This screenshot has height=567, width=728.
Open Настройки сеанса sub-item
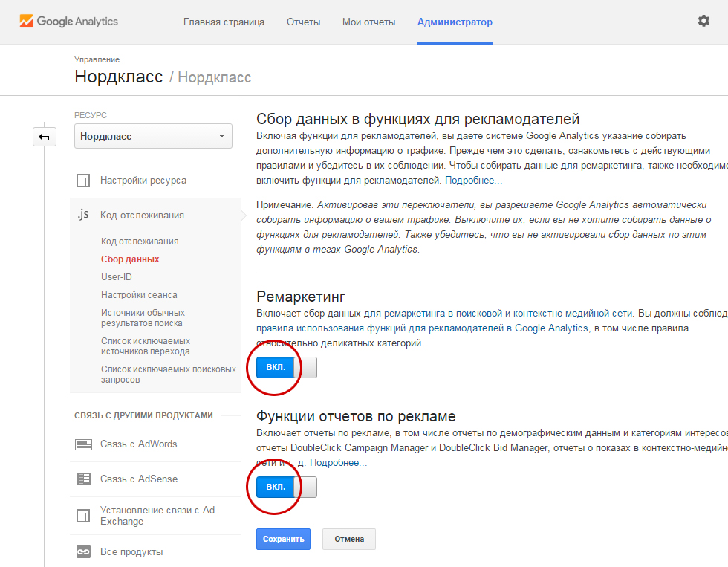140,295
